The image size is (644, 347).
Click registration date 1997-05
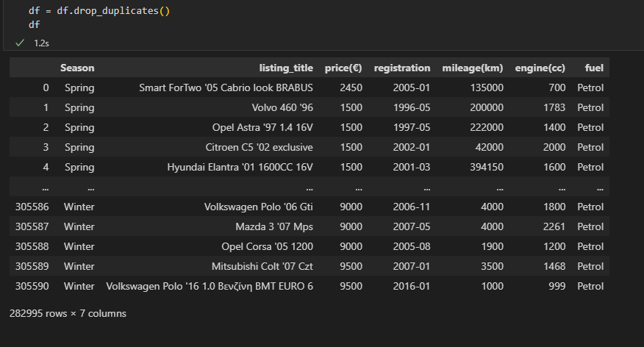click(412, 127)
